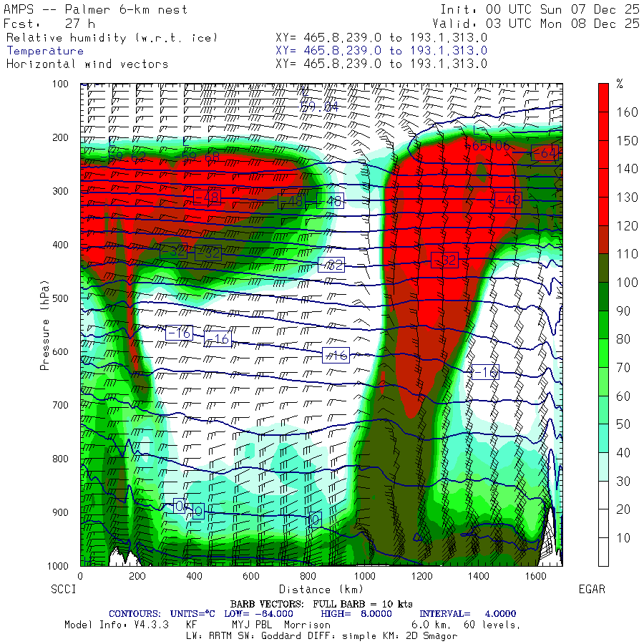644x644 pixels.
Task: Select the 'Horizontal wind vectors' field label
Action: coord(87,64)
